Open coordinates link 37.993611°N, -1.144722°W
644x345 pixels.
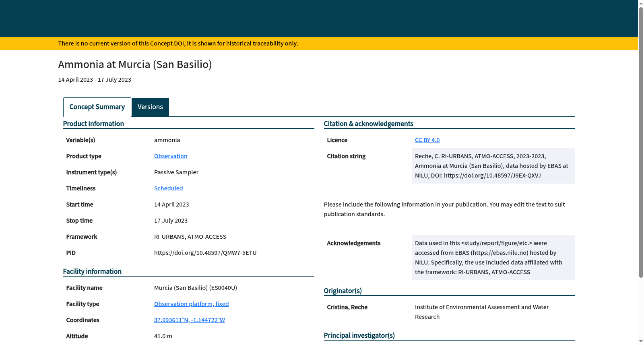(189, 320)
